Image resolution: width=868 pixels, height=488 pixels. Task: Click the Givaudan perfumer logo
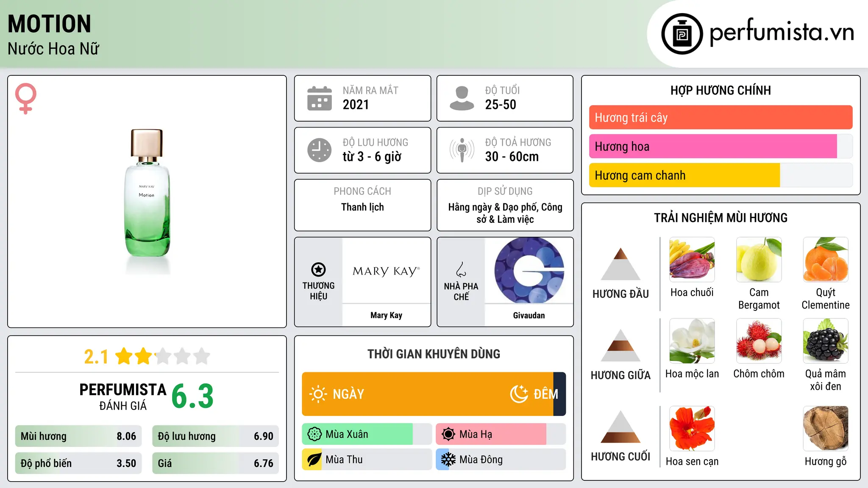point(529,270)
